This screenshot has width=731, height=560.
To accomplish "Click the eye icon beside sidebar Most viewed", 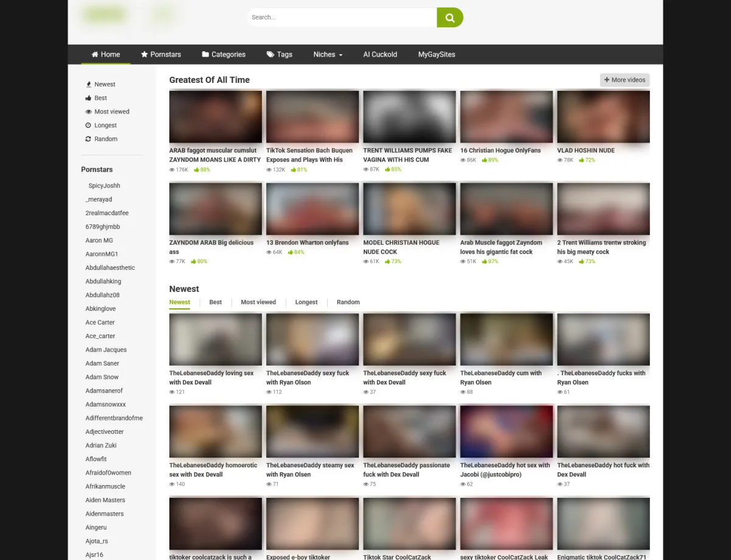I will (x=88, y=112).
